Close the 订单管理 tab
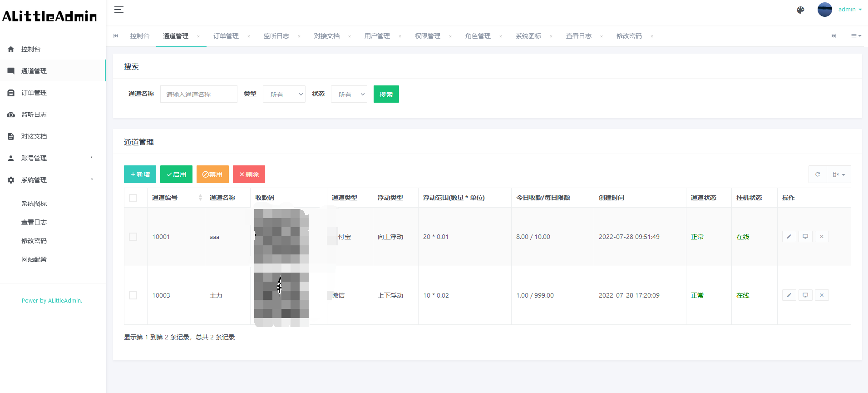 (x=249, y=36)
